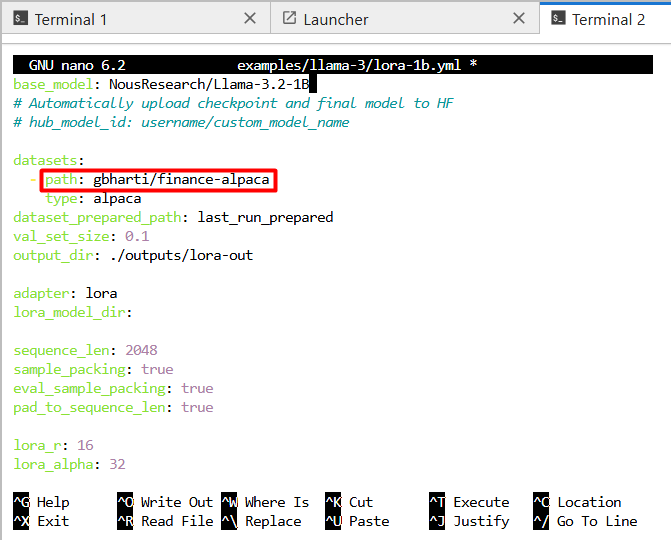The width and height of the screenshot is (671, 540).
Task: Click the pad_to_sequence_len true value
Action: 197,408
